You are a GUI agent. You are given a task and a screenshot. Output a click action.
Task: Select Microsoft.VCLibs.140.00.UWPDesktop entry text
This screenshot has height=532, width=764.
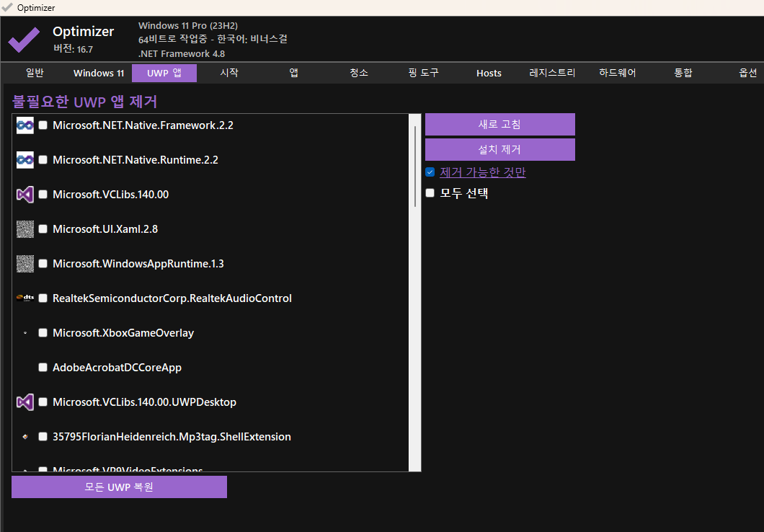click(x=144, y=402)
